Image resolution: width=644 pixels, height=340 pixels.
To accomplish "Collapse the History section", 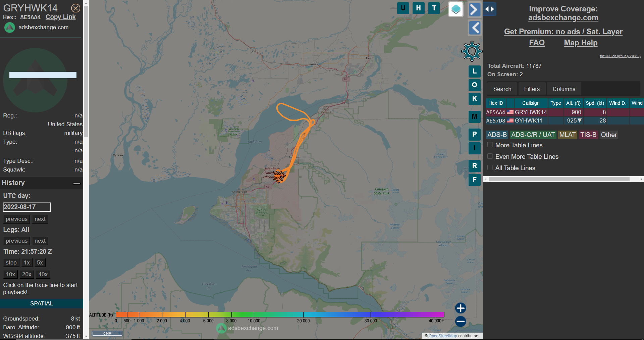I will pos(77,183).
